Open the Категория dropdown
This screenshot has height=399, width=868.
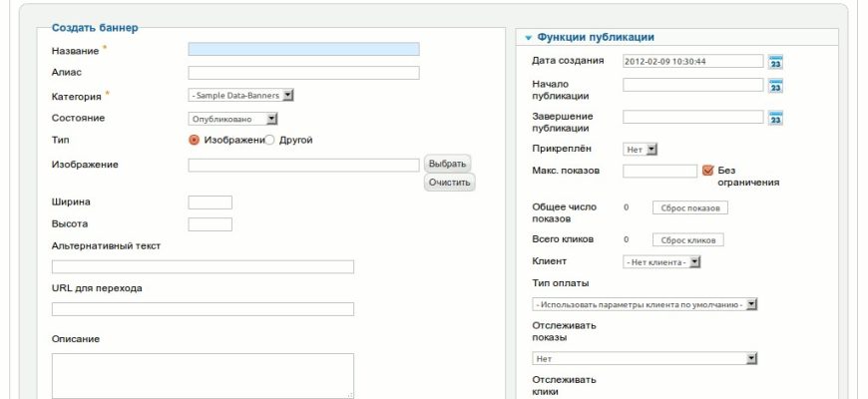pyautogui.click(x=240, y=96)
